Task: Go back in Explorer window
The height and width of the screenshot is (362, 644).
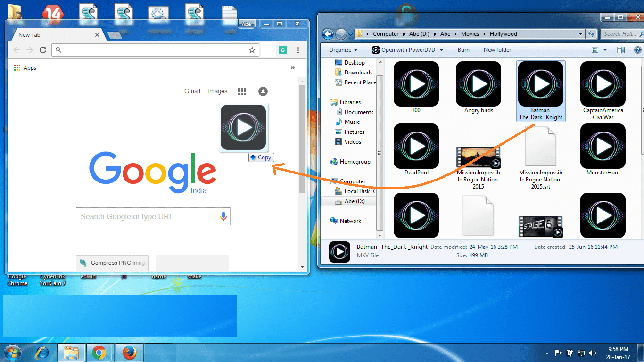Action: click(328, 34)
